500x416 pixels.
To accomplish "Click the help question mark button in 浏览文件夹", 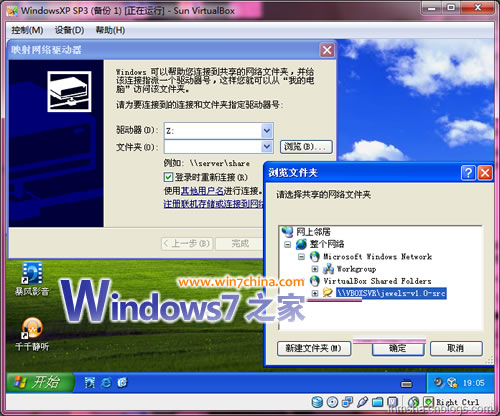I will [x=468, y=173].
